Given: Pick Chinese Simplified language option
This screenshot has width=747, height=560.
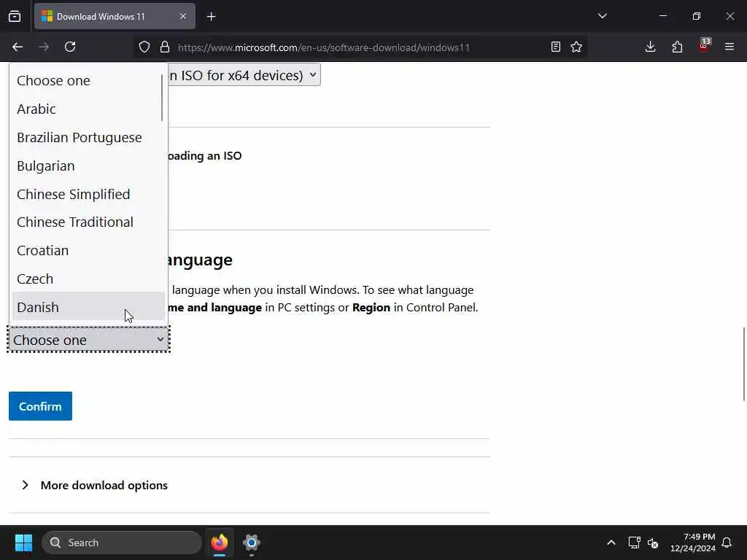Looking at the screenshot, I should coord(88,194).
